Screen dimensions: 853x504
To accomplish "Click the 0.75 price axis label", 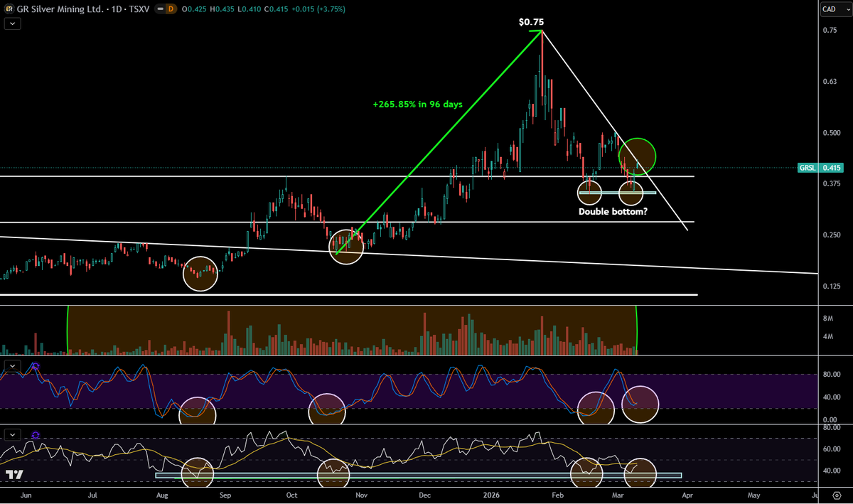I will [x=830, y=30].
